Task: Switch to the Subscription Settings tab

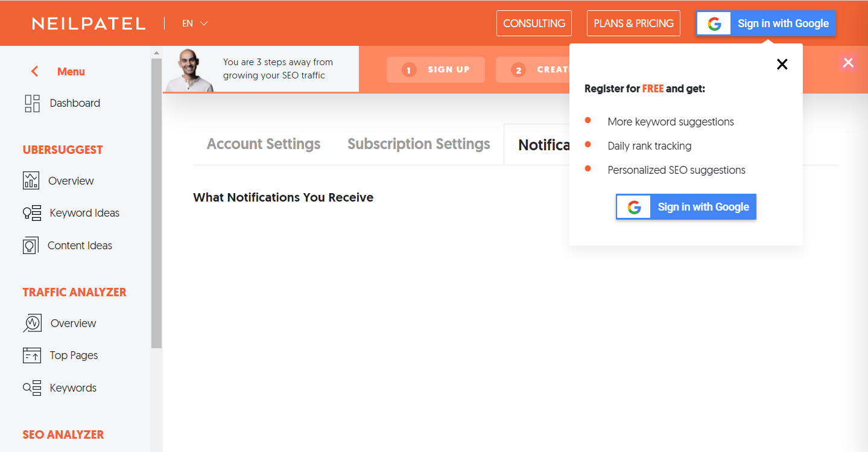Action: point(419,144)
